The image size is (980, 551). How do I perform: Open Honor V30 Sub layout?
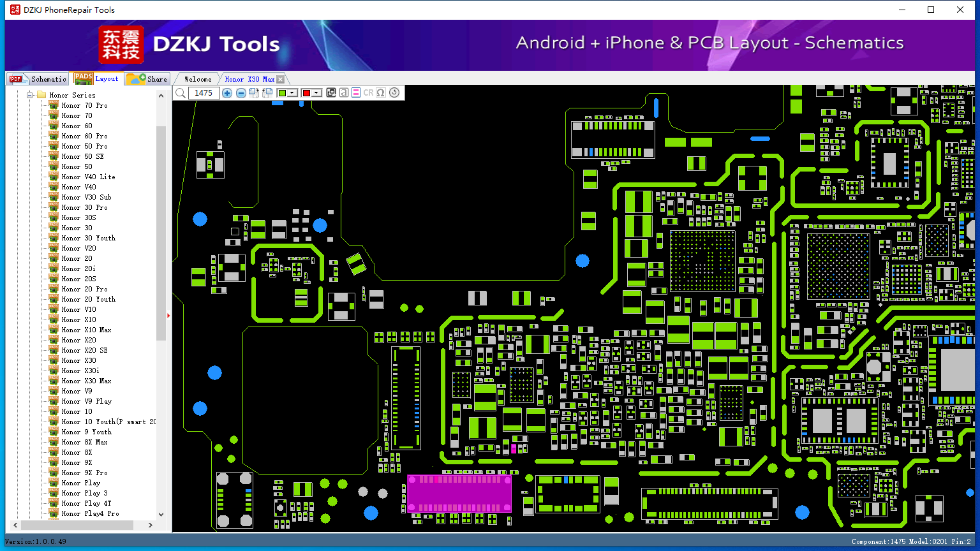[x=86, y=197]
